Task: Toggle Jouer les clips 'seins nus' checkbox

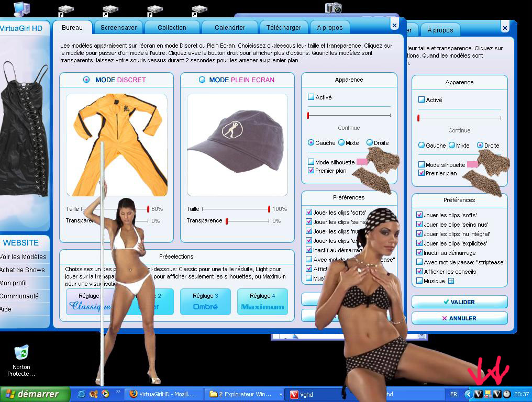Action: 419,224
